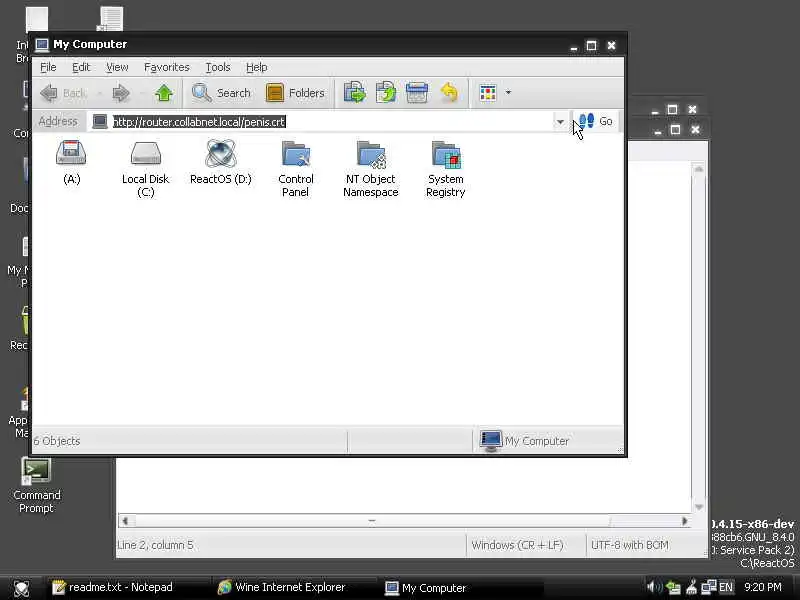Open the File menu
The image size is (800, 600).
coord(48,67)
